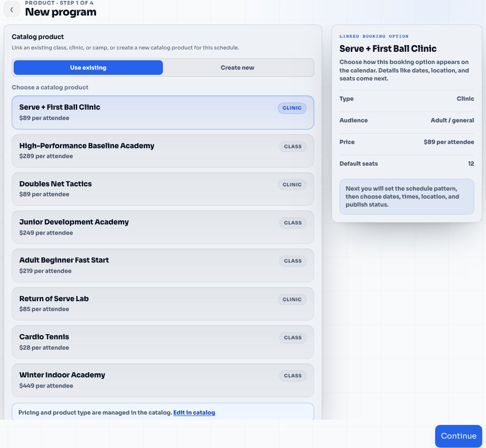Screen dimensions: 486x448
Task: Pick the Doubles Net Tactics product
Action: 163,189
